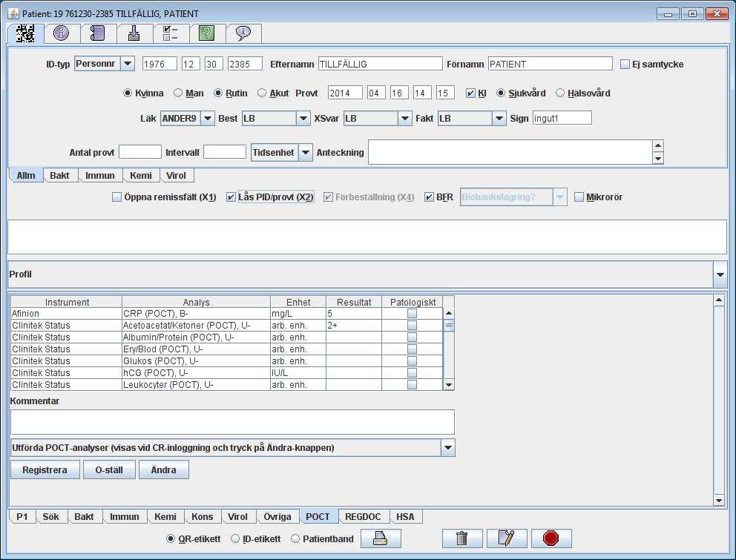Open the download inbox tab icon
Image resolution: width=736 pixels, height=560 pixels.
tap(134, 33)
